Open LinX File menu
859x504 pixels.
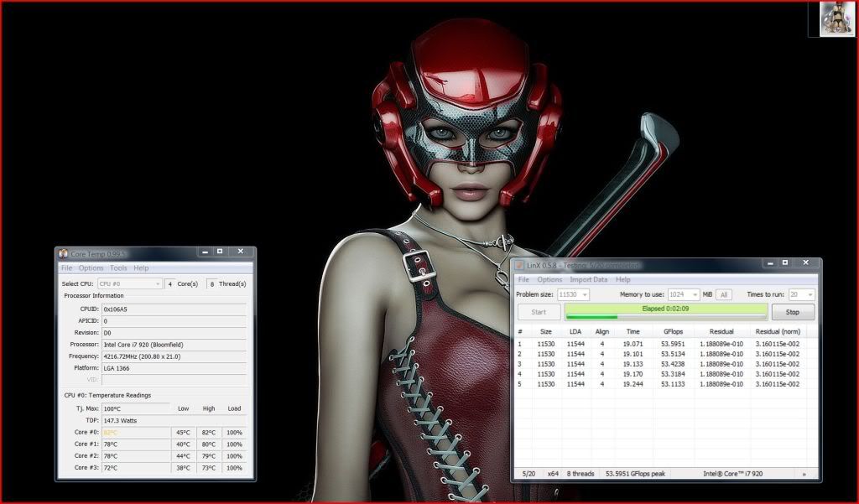click(x=523, y=279)
